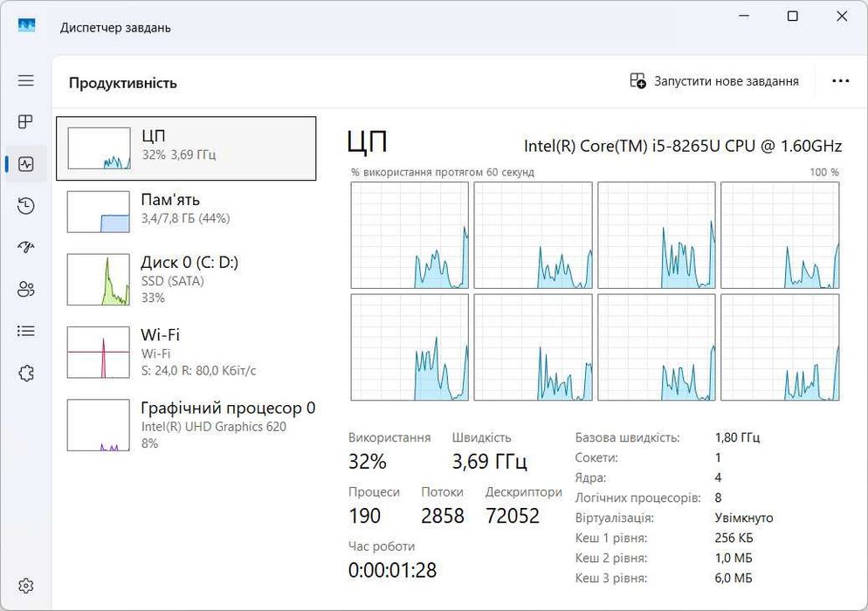This screenshot has width=868, height=611.
Task: Click the 3,69 ГГц speed value under Швидкість
Action: (x=489, y=461)
